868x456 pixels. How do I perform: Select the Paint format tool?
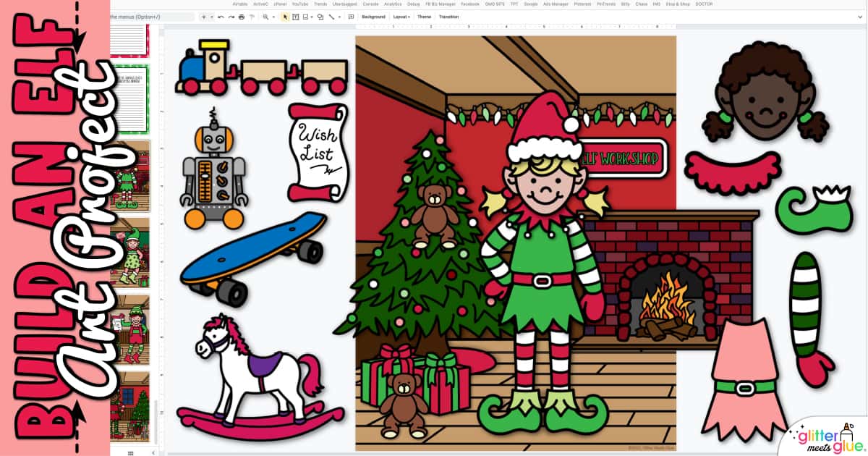(x=252, y=16)
